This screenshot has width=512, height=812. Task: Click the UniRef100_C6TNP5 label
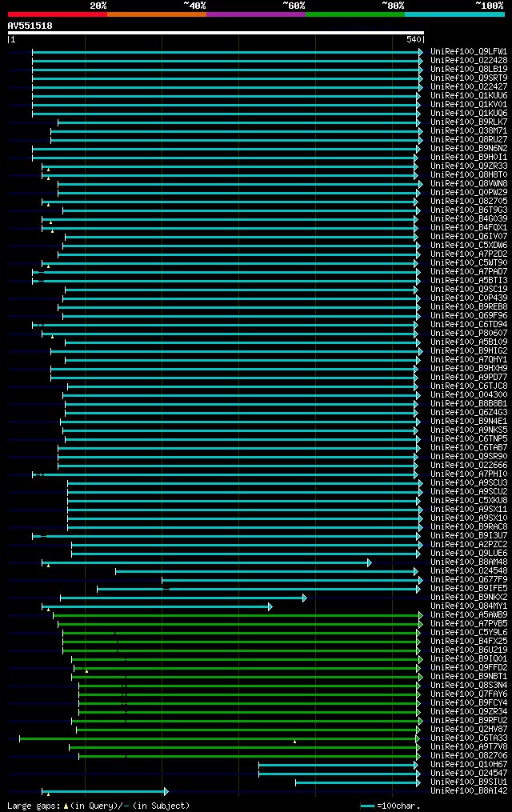469,439
